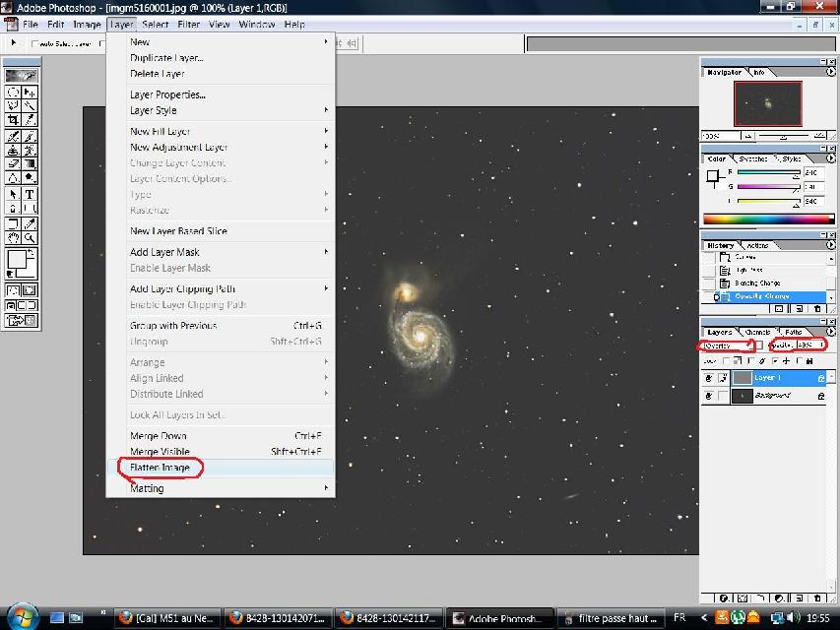Click the Navigator zoom slider

pyautogui.click(x=786, y=137)
